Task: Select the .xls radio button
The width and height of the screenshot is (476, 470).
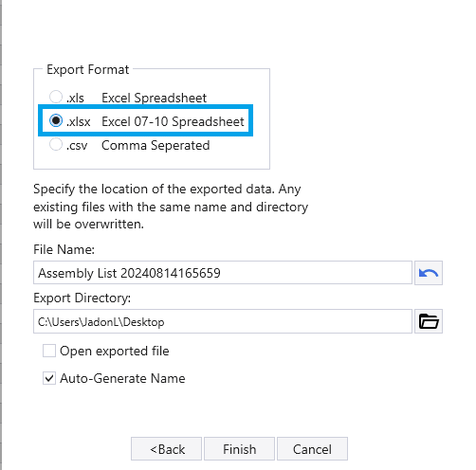Action: tap(56, 97)
